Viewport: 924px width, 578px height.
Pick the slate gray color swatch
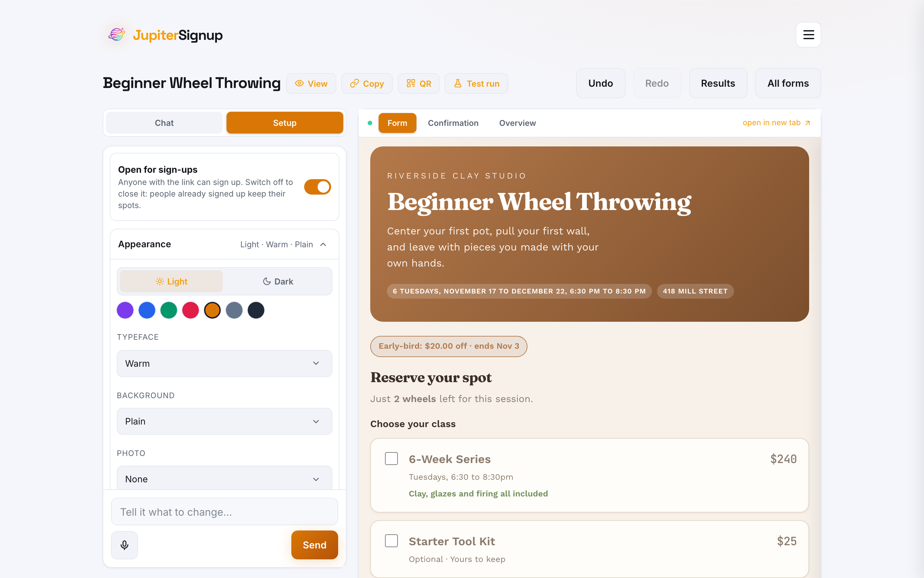(234, 310)
